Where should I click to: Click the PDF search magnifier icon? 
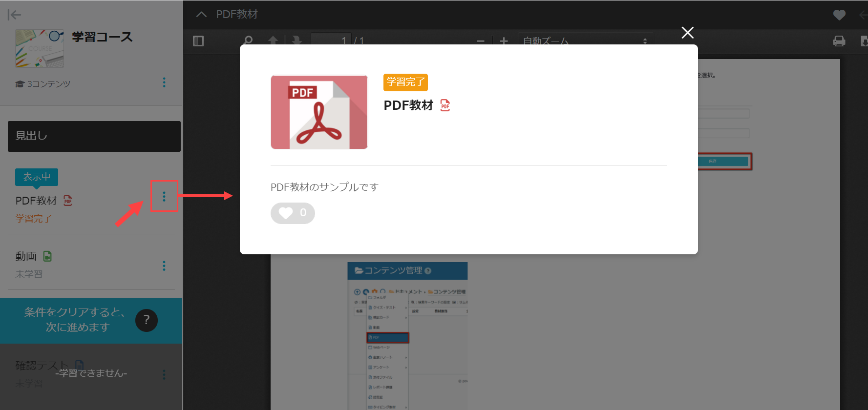tap(248, 40)
